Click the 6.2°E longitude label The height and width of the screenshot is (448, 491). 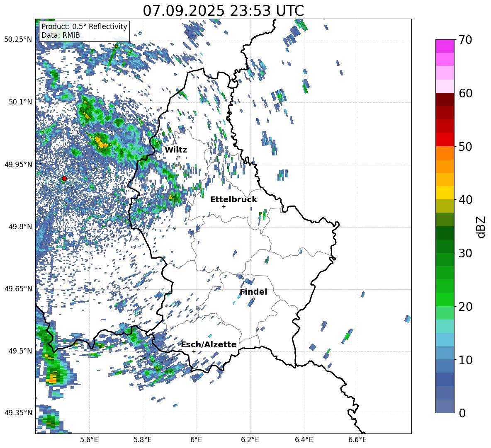250,440
